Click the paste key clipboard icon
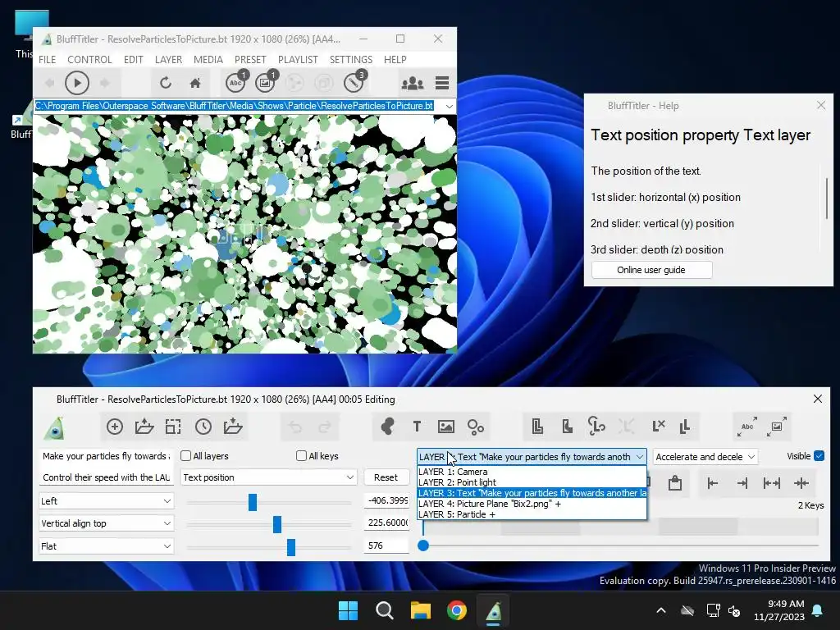This screenshot has width=840, height=630. (x=675, y=483)
